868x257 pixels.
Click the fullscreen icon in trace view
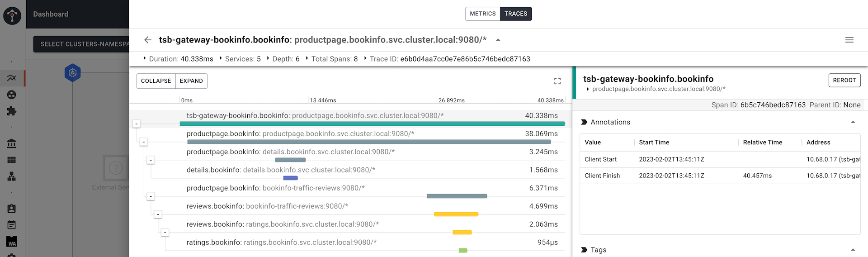pos(557,81)
